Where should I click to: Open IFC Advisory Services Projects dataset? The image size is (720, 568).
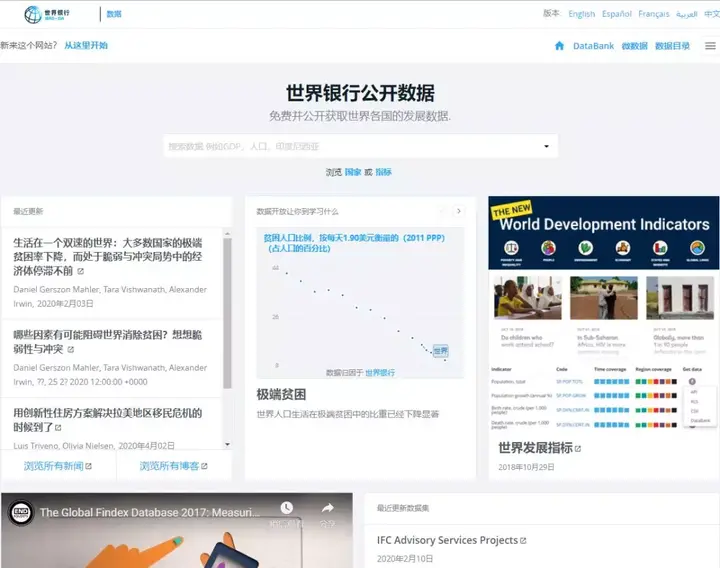447,540
